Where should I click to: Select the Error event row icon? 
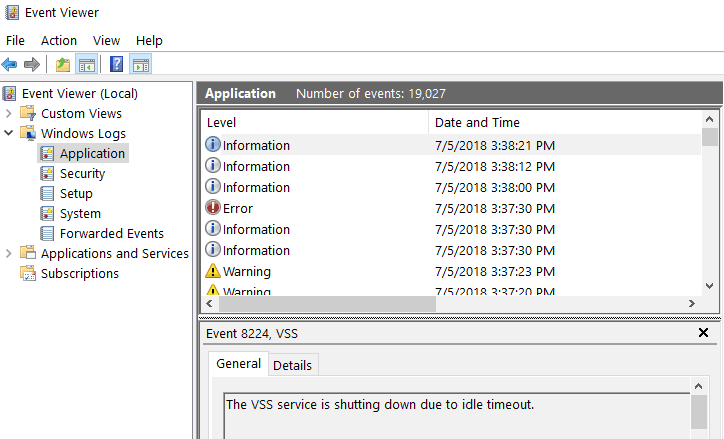(x=212, y=208)
